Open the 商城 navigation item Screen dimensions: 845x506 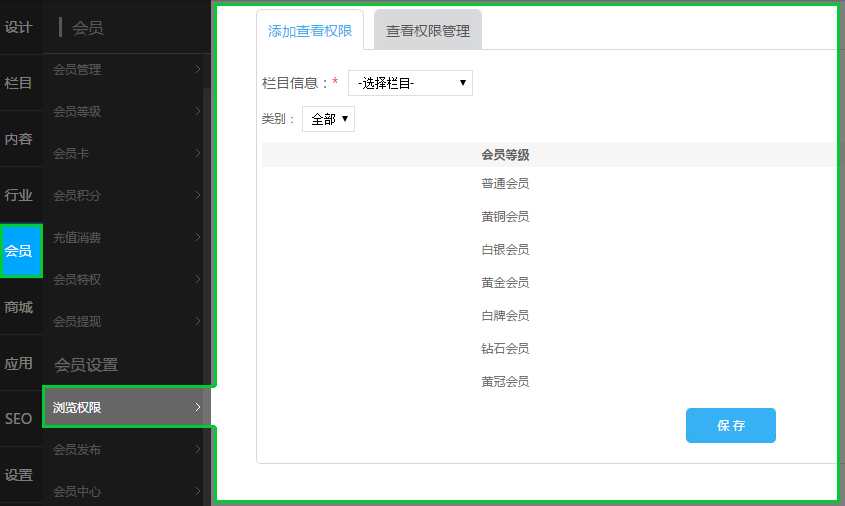pos(19,307)
